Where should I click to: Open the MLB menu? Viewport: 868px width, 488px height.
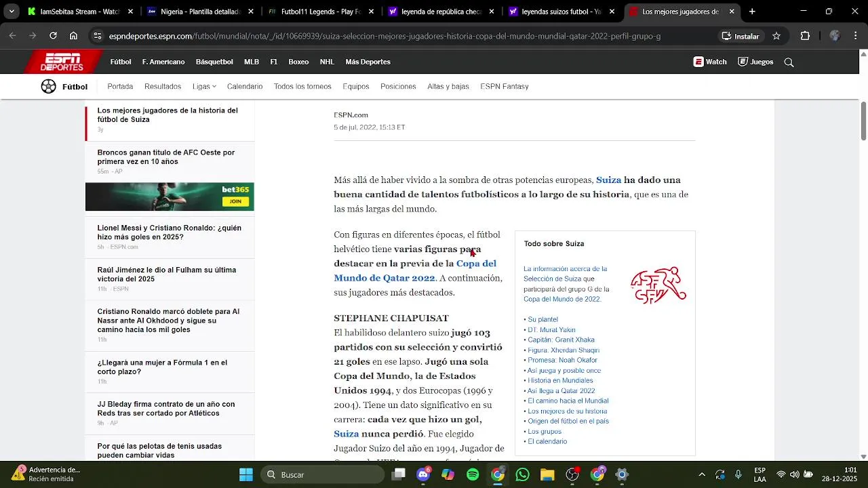pyautogui.click(x=252, y=62)
